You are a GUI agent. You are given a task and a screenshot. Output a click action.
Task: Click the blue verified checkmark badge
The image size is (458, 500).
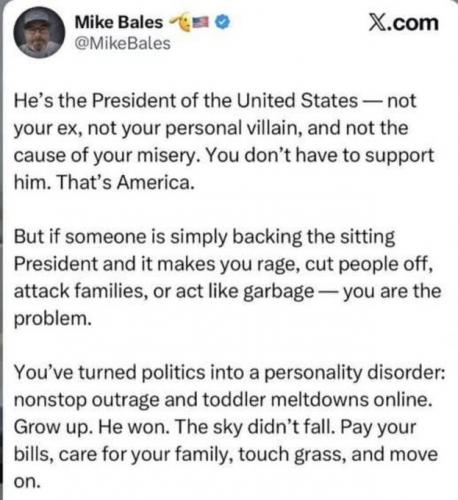click(x=222, y=22)
